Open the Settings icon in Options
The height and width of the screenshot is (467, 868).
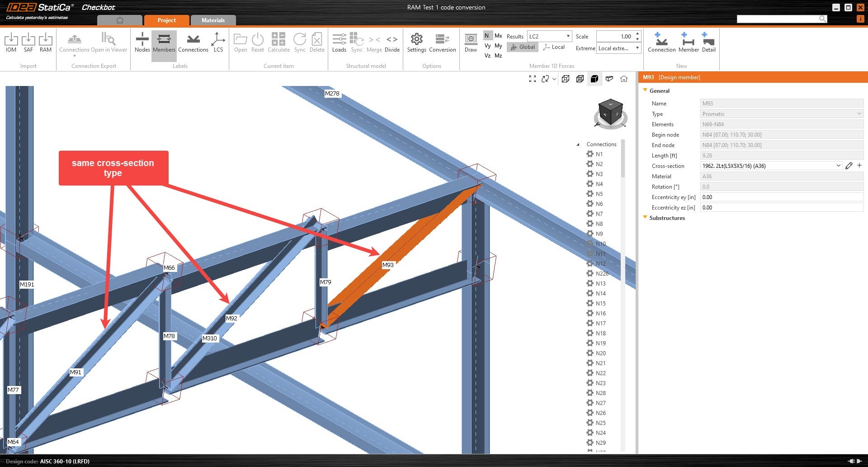click(416, 42)
